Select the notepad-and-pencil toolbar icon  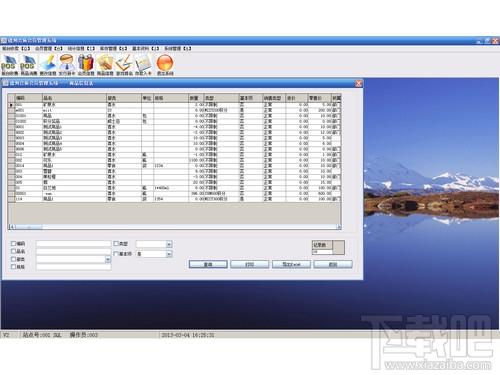point(124,65)
